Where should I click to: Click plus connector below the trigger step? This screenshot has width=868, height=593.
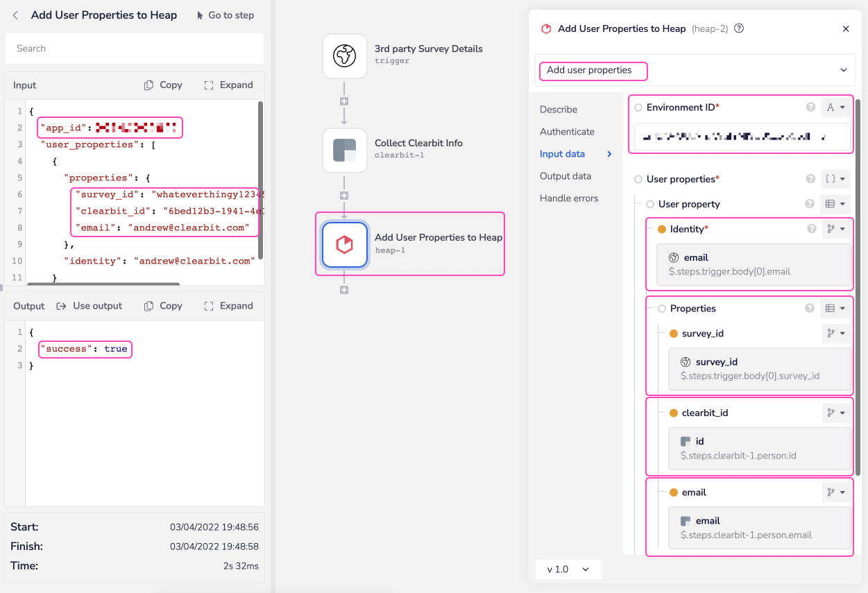[344, 101]
